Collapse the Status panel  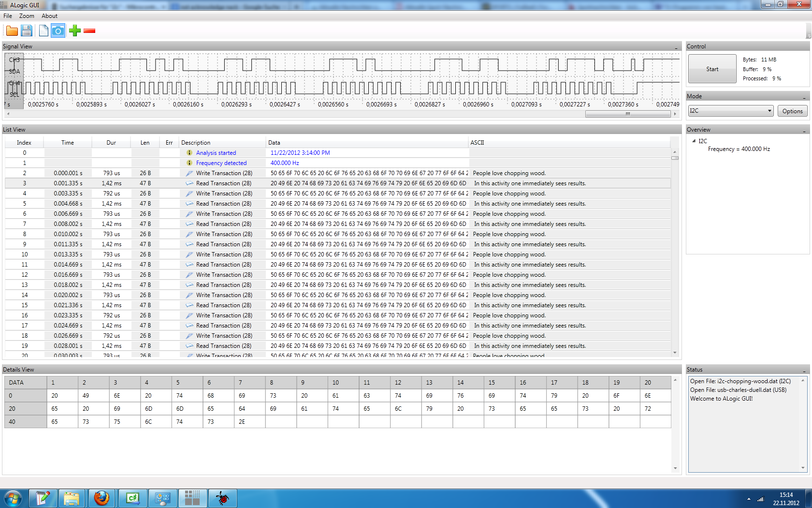tap(804, 370)
